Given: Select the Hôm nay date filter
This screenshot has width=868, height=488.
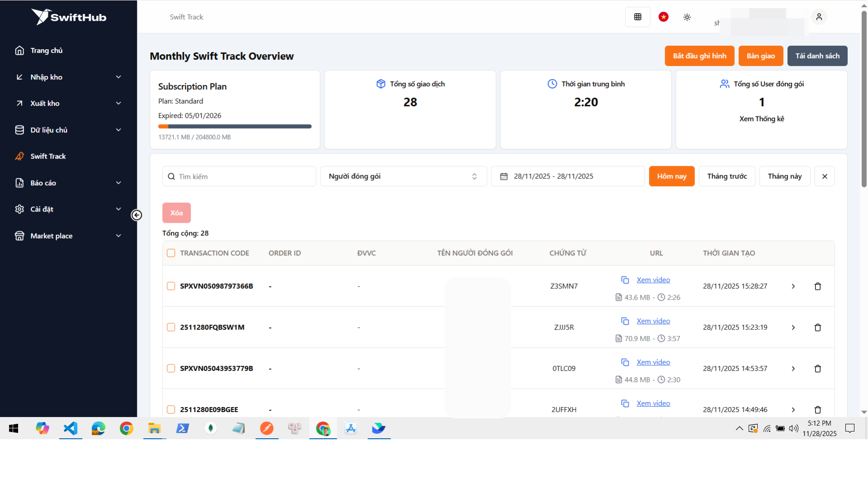Looking at the screenshot, I should [671, 176].
